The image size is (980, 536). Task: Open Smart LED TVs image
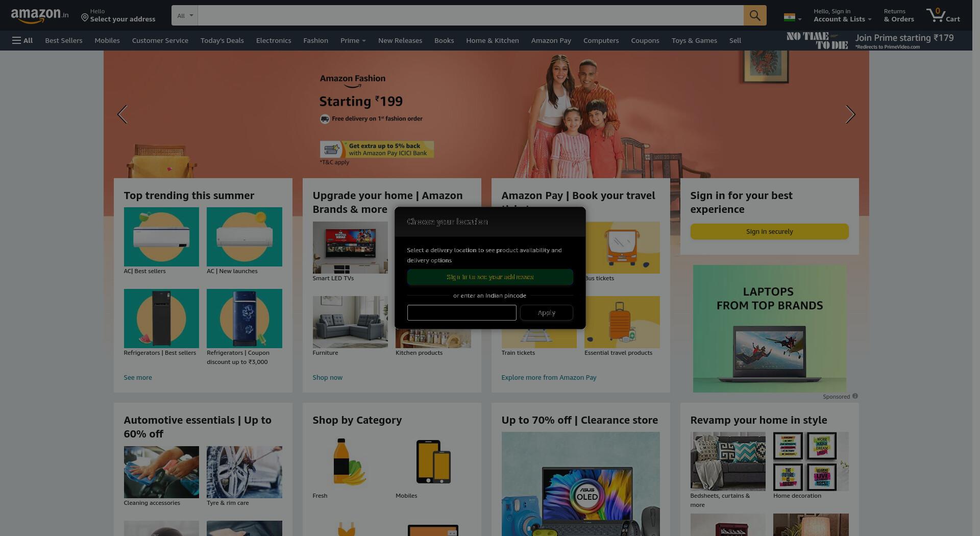click(x=350, y=248)
